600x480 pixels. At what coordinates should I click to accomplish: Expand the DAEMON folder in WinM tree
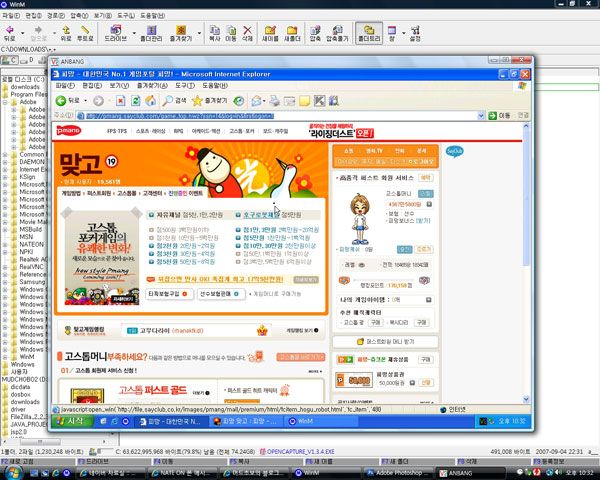[5, 162]
